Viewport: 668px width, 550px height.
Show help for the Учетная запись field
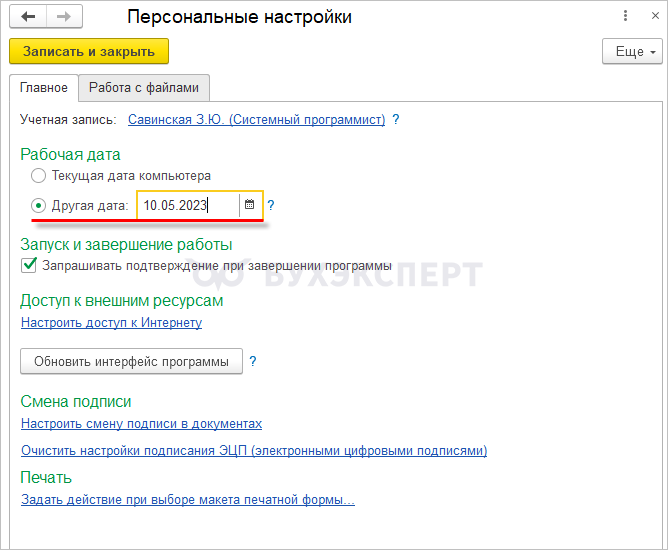point(396,120)
